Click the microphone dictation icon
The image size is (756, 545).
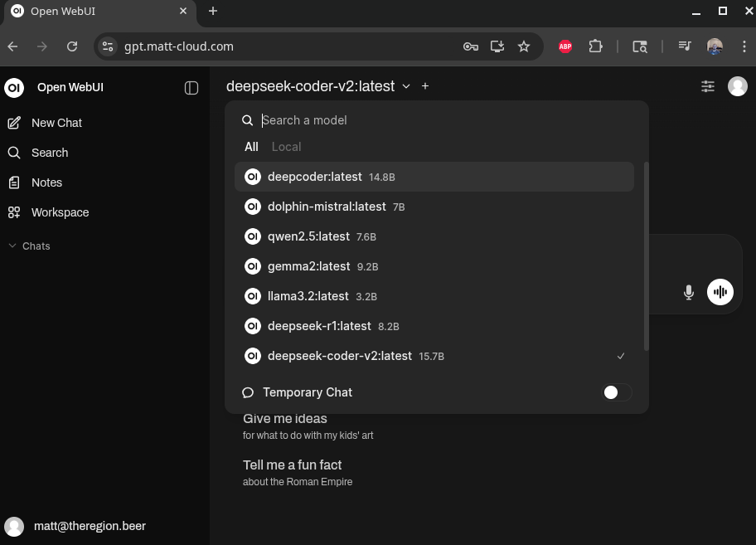point(688,292)
